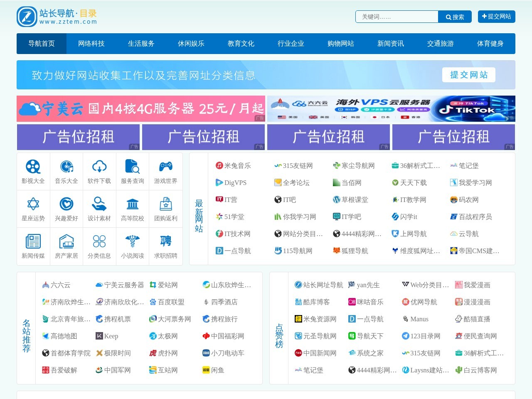Open the 兴趣爱好 heart icon

pyautogui.click(x=66, y=204)
